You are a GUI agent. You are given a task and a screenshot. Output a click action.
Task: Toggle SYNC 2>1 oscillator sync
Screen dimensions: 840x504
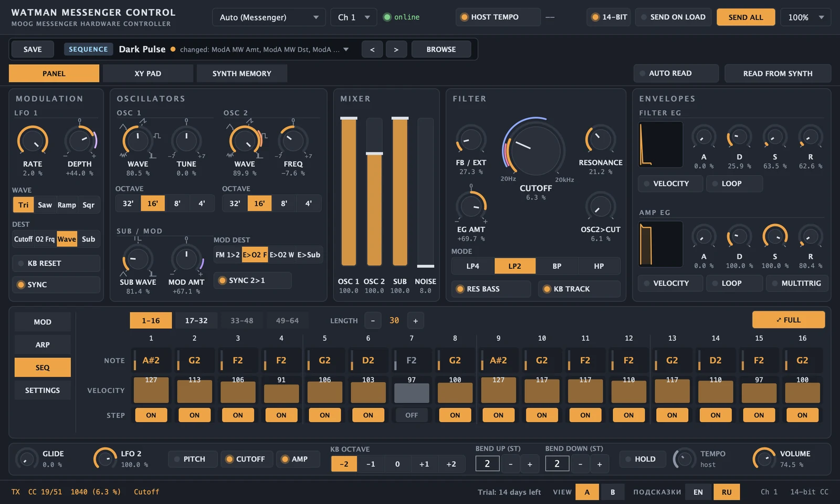(x=252, y=280)
